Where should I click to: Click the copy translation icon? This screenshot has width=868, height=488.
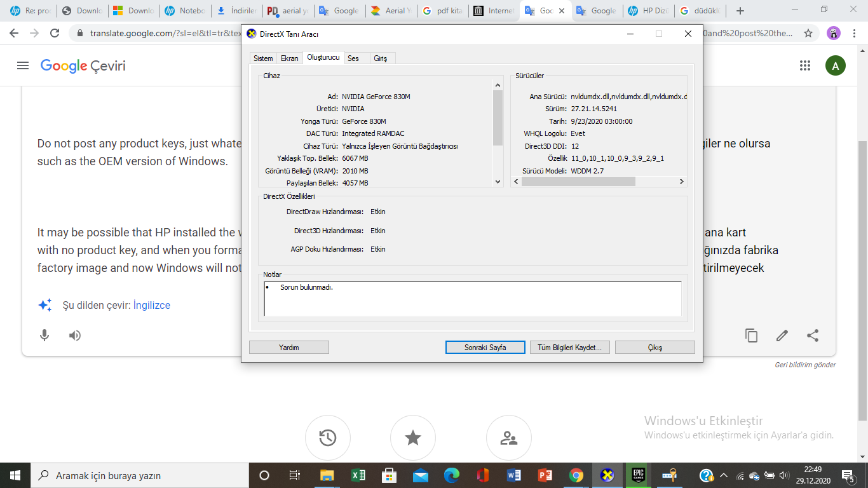(751, 335)
